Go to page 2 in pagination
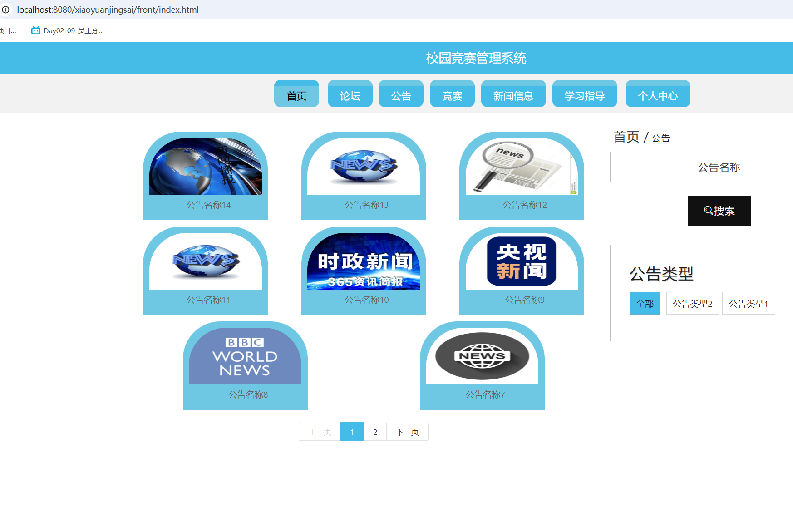Screen dimensions: 793x532 375,432
